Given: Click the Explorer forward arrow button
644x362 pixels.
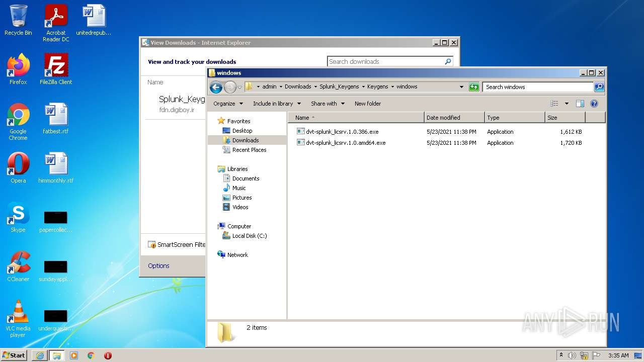Looking at the screenshot, I should click(230, 87).
